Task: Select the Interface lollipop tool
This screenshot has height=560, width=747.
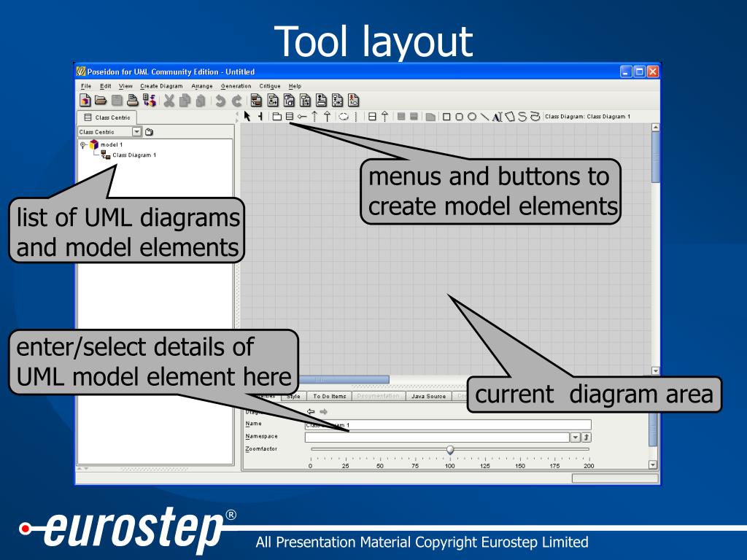Action: (x=302, y=117)
